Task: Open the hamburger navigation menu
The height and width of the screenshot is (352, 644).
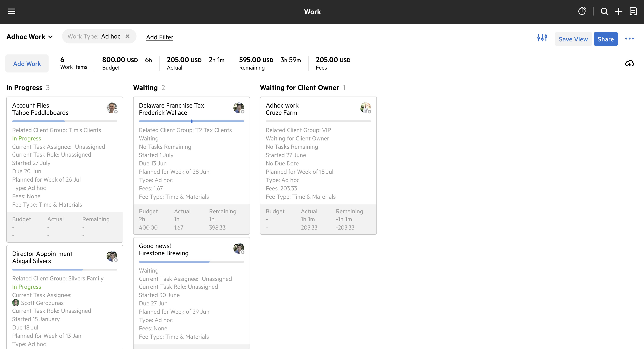Action: pyautogui.click(x=12, y=11)
